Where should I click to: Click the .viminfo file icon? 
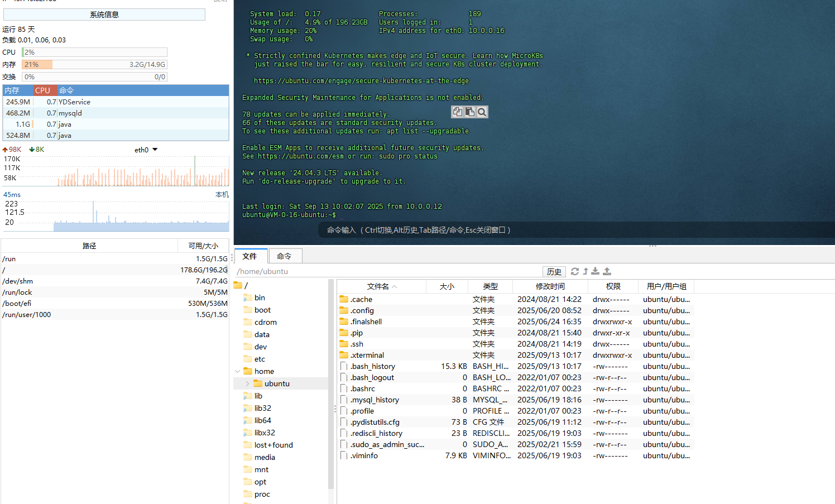tap(344, 455)
